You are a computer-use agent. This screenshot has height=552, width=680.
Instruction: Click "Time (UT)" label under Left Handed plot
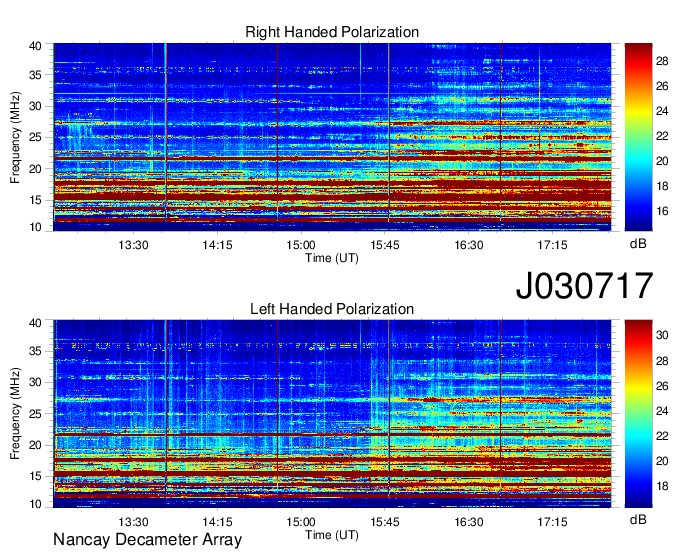coord(332,535)
